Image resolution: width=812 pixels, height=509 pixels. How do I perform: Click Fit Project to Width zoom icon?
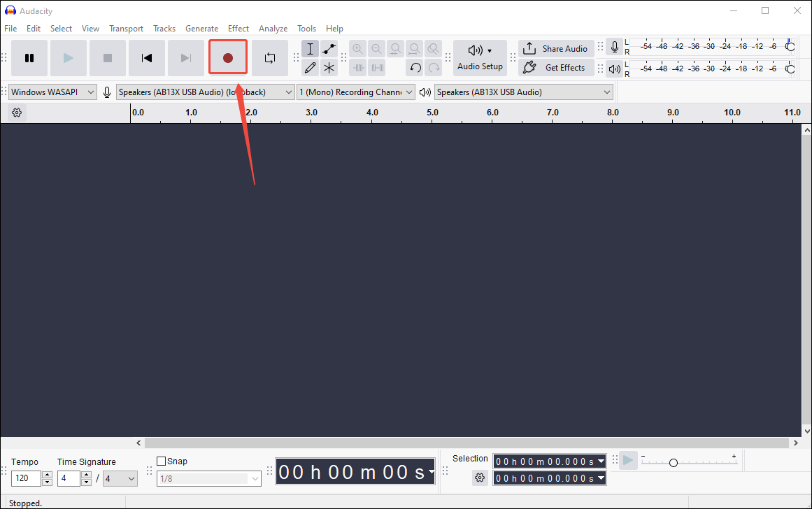pyautogui.click(x=414, y=49)
